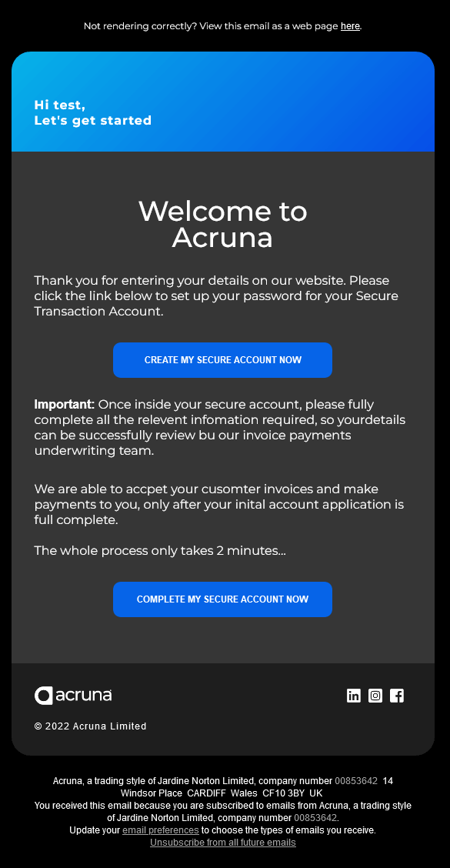The width and height of the screenshot is (450, 868).
Task: Update your email preferences link
Action: point(162,830)
